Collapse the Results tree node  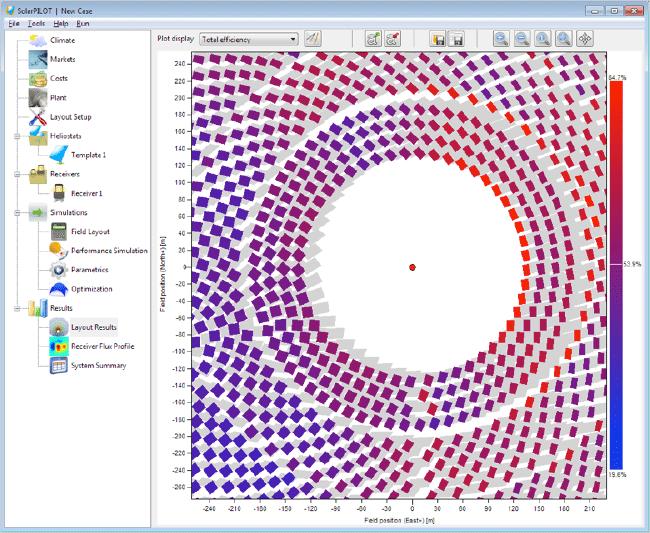[17, 308]
